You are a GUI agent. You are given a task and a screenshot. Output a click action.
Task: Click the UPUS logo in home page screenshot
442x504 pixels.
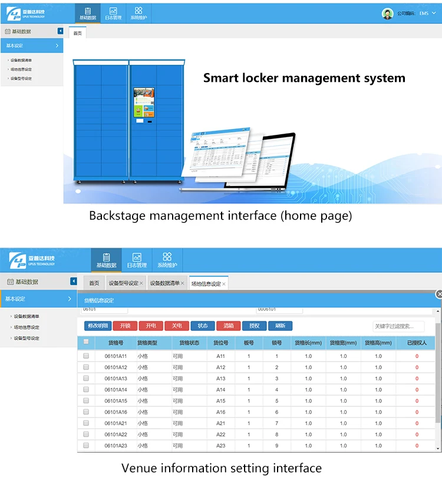pyautogui.click(x=26, y=14)
